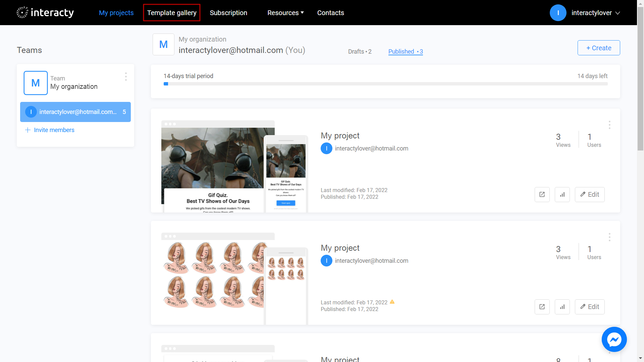Screen dimensions: 644x362
Task: Select the My projects tab
Action: tap(116, 12)
